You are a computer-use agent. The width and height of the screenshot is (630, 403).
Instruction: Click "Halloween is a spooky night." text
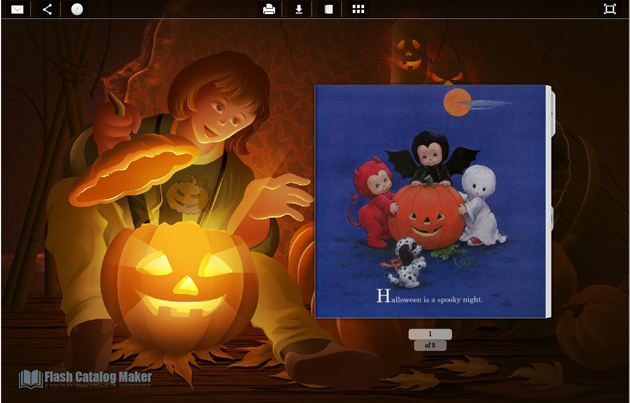point(430,297)
